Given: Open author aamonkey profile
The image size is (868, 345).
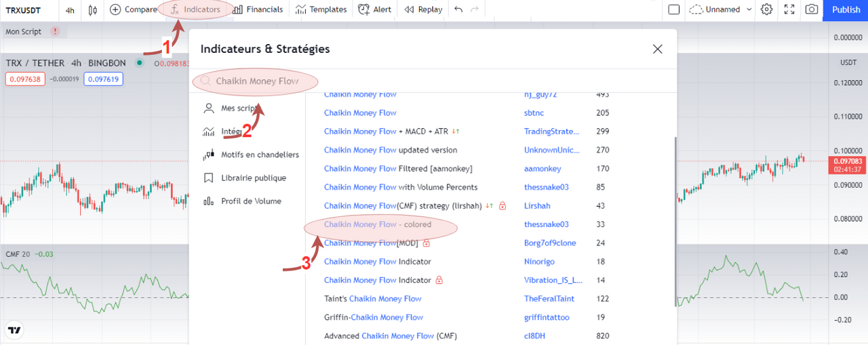Looking at the screenshot, I should (542, 168).
